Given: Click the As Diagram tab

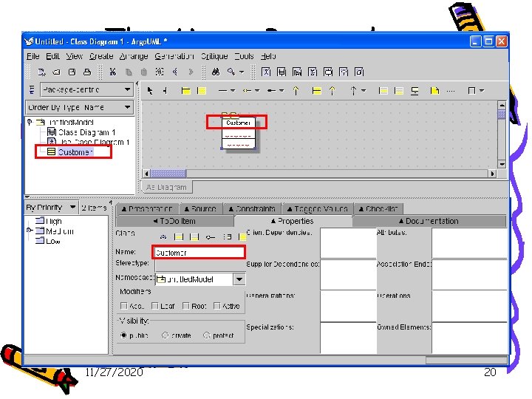Looking at the screenshot, I should coord(166,187).
